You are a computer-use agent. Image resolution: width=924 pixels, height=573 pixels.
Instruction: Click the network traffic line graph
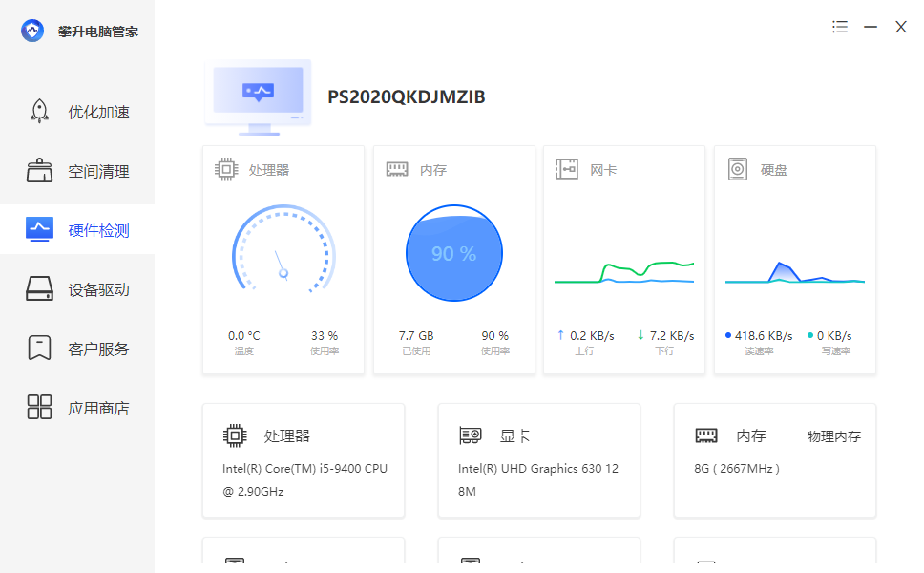[x=624, y=272]
